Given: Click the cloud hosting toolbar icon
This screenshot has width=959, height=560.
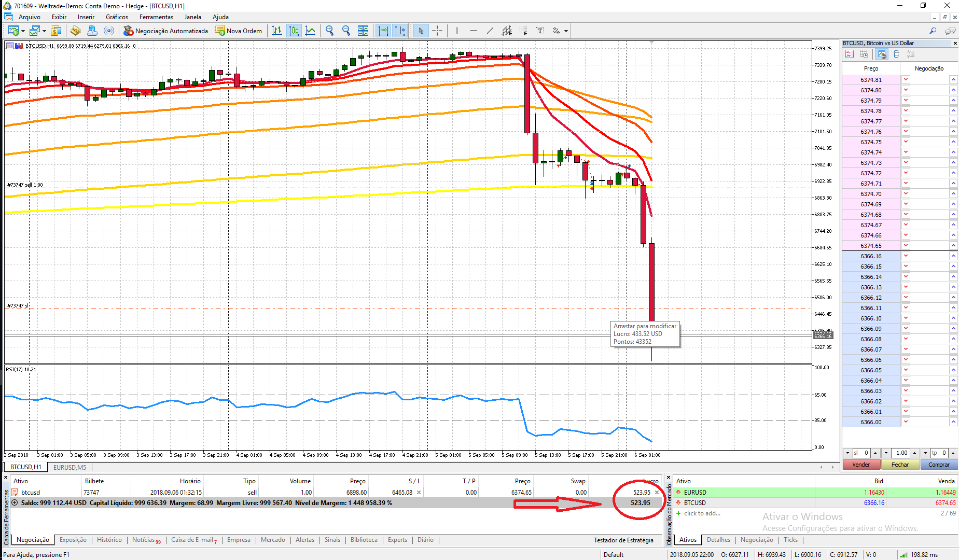Looking at the screenshot, I should tap(92, 31).
